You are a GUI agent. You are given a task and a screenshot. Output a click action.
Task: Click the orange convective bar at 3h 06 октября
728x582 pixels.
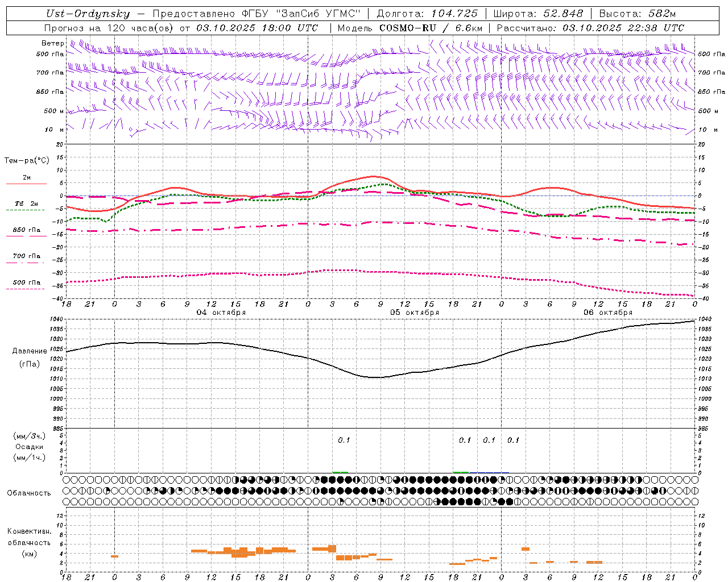tap(526, 549)
